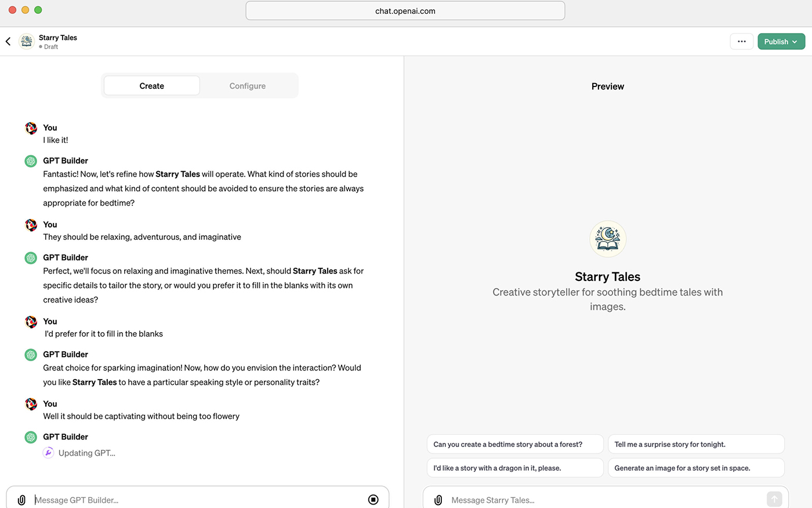Click the stop generating icon in the builder input

click(x=373, y=499)
